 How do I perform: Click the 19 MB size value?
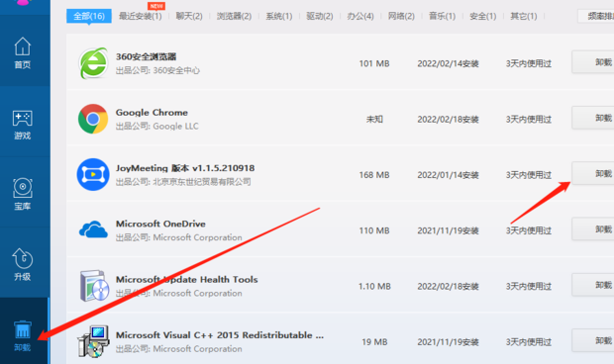tap(374, 342)
